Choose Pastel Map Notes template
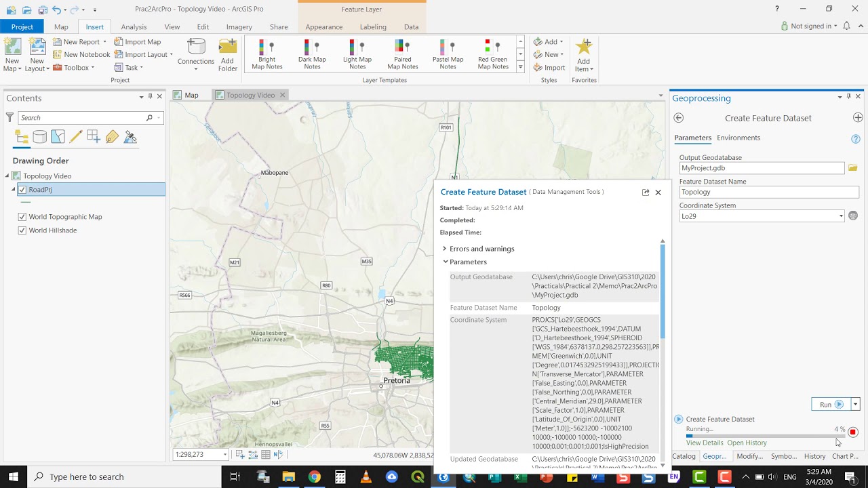868x488 pixels. tap(448, 54)
